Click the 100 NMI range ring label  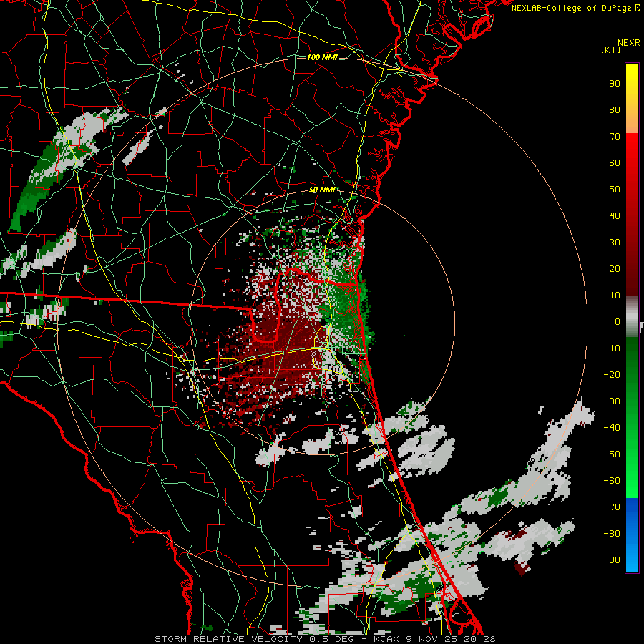pyautogui.click(x=322, y=57)
